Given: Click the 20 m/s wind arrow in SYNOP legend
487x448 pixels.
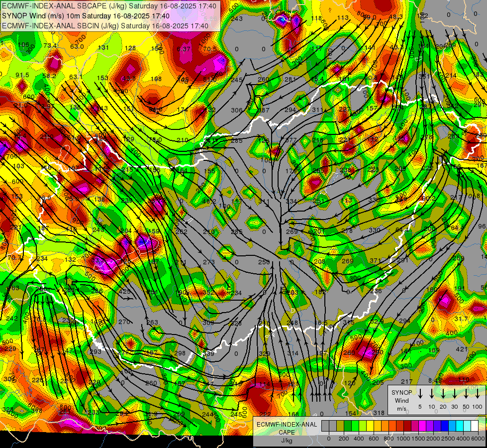Looking at the screenshot, I should (x=443, y=393).
